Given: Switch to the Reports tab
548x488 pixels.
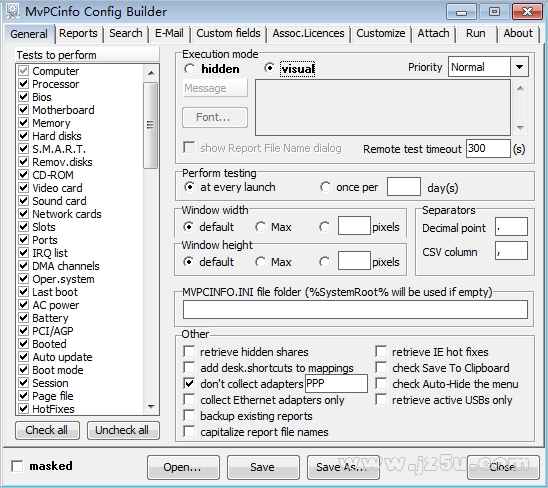Looking at the screenshot, I should coord(78,34).
